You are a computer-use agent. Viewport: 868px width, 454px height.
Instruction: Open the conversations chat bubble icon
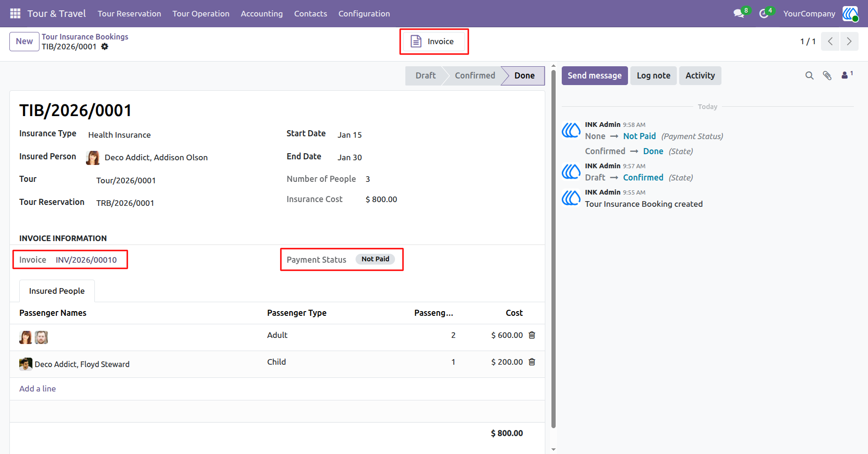739,14
